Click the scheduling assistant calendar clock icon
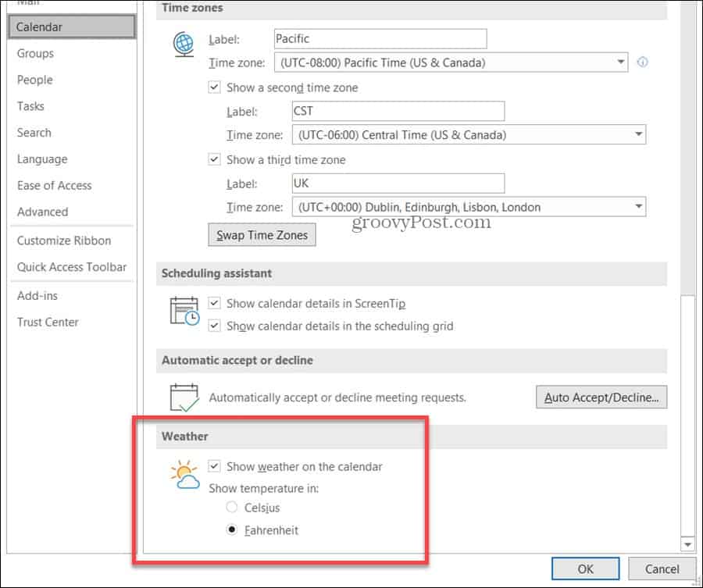The image size is (703, 588). 184,311
